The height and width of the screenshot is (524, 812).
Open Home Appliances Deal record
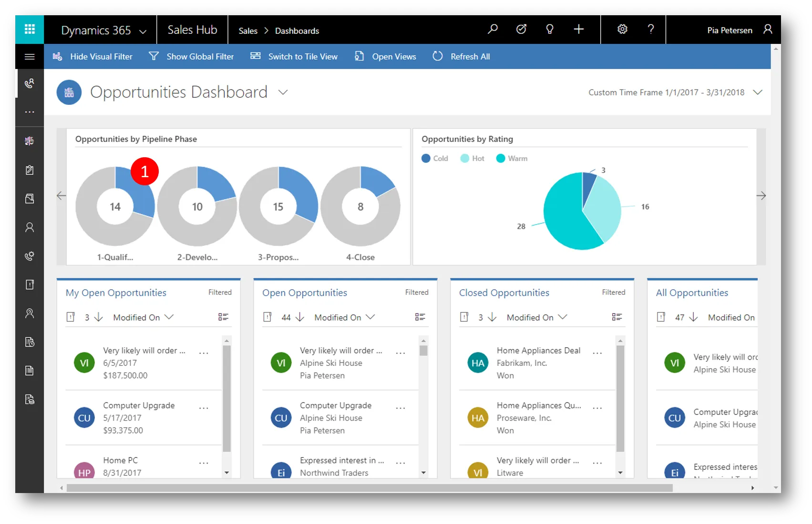[537, 363]
